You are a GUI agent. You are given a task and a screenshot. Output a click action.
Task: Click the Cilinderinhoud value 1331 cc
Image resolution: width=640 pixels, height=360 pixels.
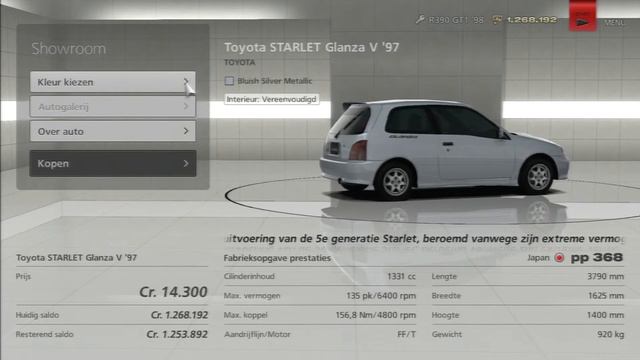(401, 276)
